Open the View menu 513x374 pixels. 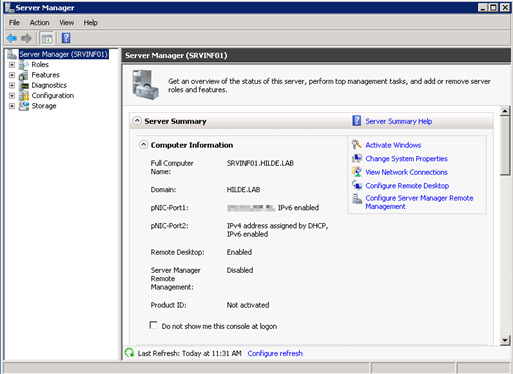66,23
